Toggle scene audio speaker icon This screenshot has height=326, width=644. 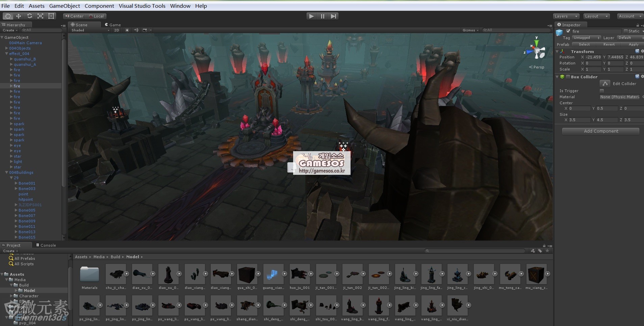click(x=136, y=30)
